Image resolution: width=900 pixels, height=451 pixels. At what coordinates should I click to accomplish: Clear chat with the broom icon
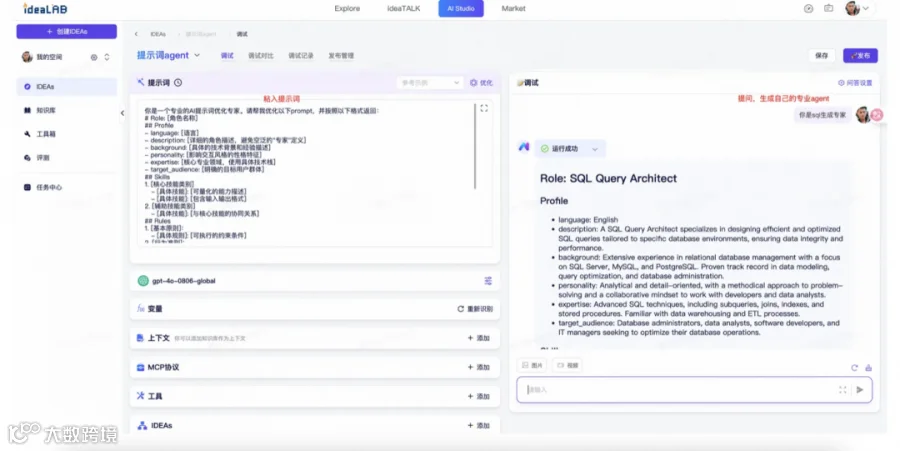click(868, 368)
